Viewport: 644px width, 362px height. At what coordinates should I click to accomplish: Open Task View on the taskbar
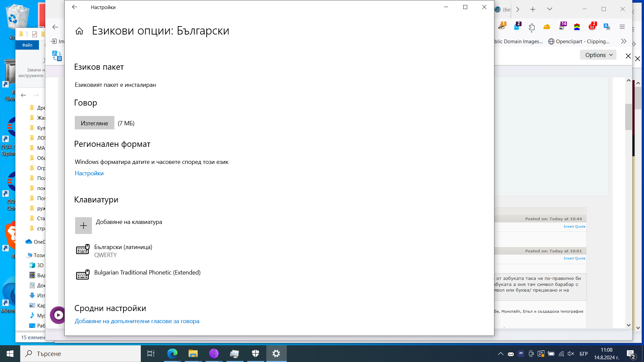click(x=151, y=354)
